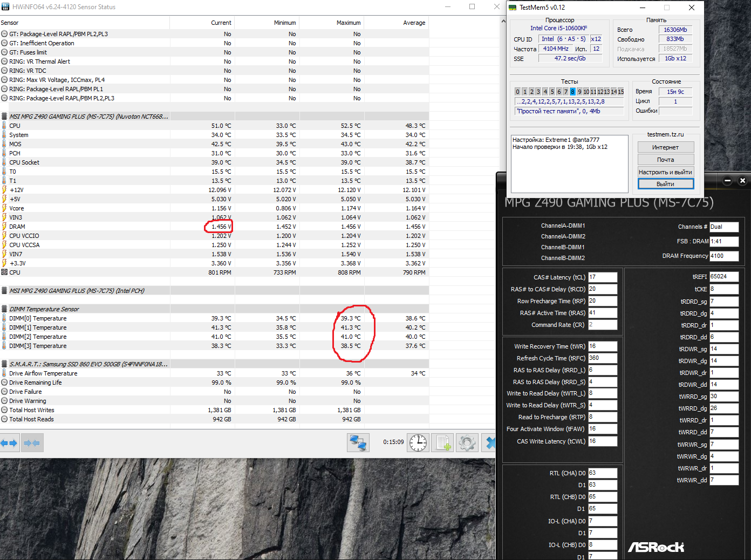Click the drive icon beside the S.M.A.R.T. Samsung header
This screenshot has height=560, width=751.
[4, 364]
